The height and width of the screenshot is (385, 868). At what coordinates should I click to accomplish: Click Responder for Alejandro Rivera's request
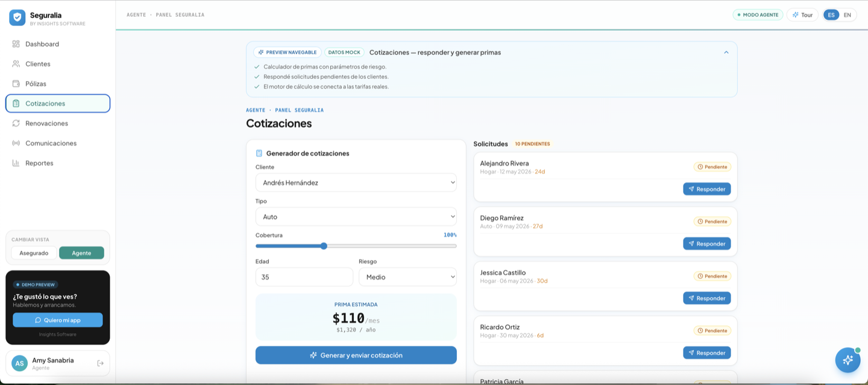coord(707,189)
